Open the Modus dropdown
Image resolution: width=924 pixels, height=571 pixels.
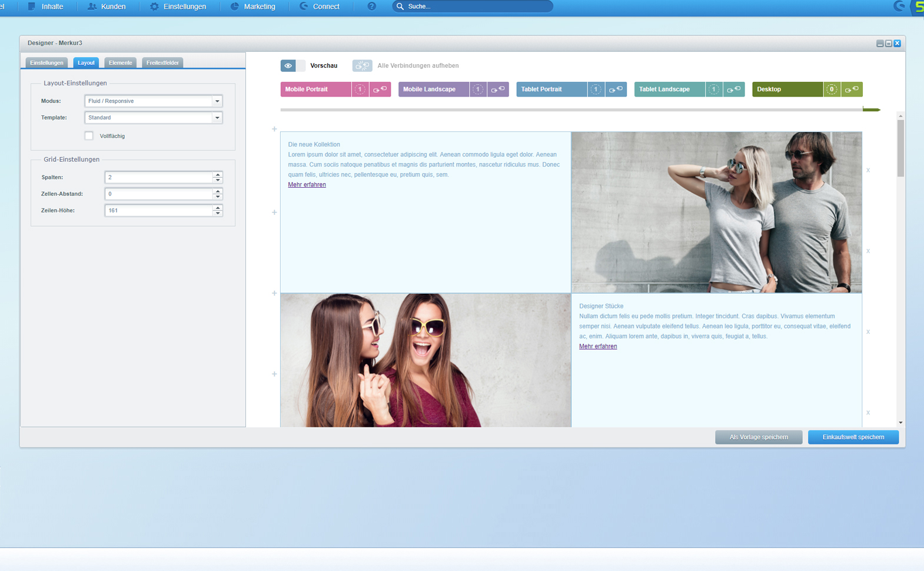217,101
